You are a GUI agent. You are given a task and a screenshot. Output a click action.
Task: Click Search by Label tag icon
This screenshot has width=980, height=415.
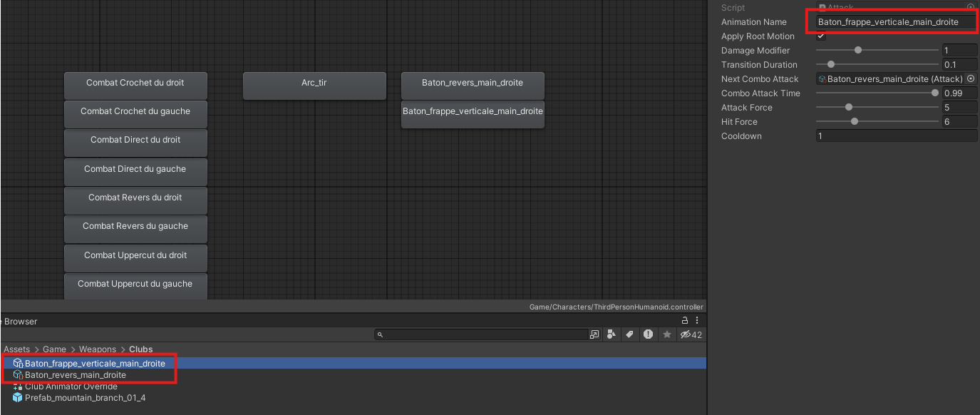point(629,334)
